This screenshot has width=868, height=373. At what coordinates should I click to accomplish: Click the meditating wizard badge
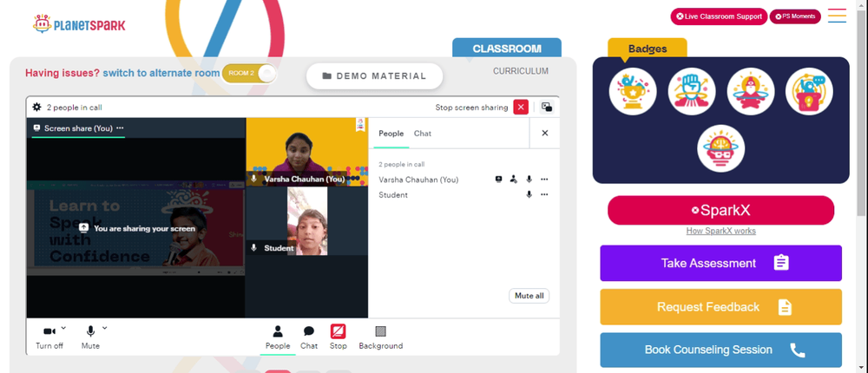point(750,91)
